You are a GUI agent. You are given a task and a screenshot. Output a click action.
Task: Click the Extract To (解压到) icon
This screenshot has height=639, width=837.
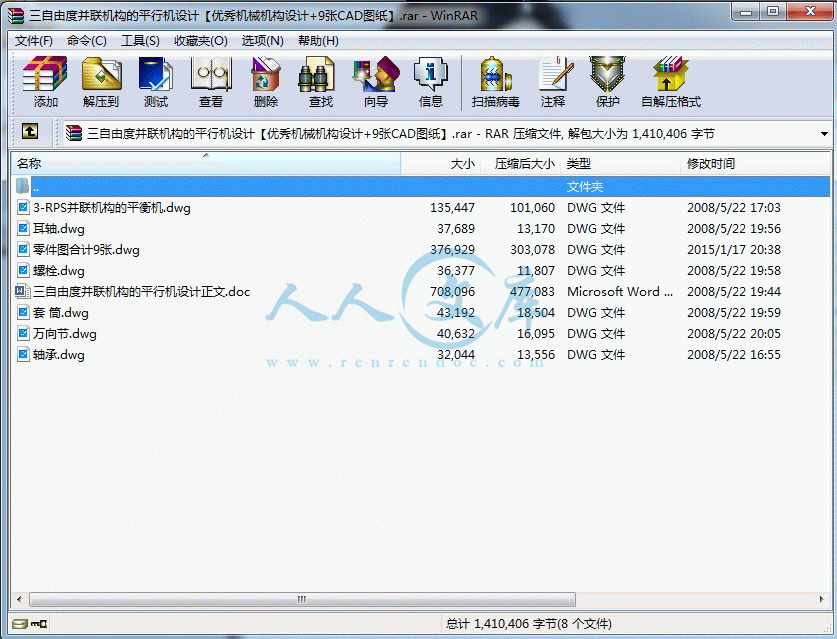coord(101,74)
